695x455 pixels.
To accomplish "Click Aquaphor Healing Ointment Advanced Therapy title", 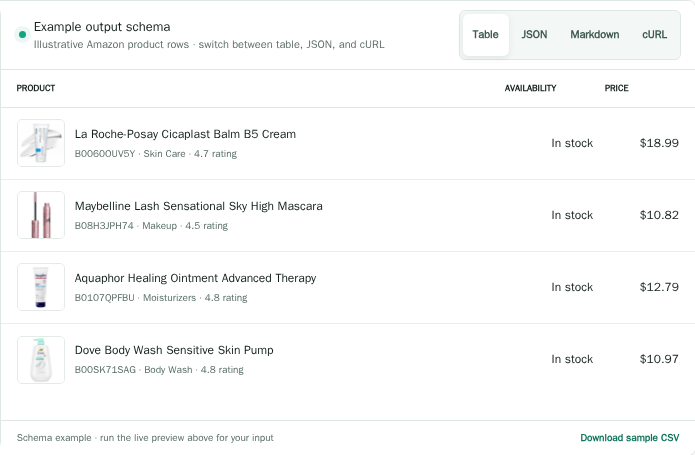I will click(195, 278).
